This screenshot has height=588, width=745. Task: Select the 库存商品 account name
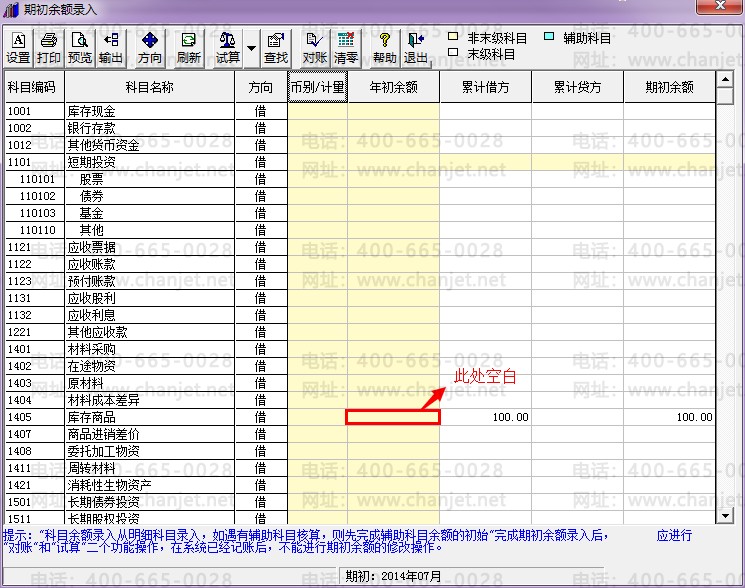tap(92, 417)
